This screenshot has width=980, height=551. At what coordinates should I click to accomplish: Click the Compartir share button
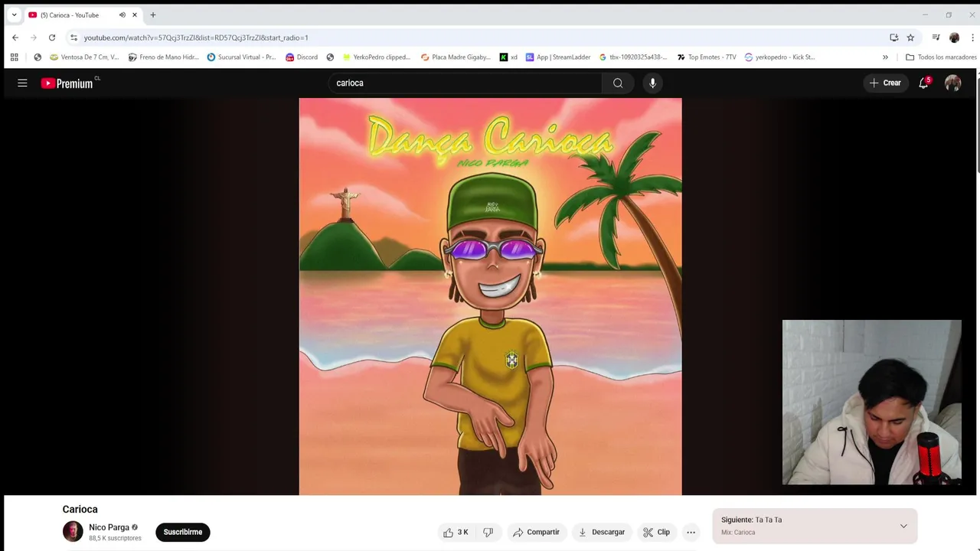[536, 532]
